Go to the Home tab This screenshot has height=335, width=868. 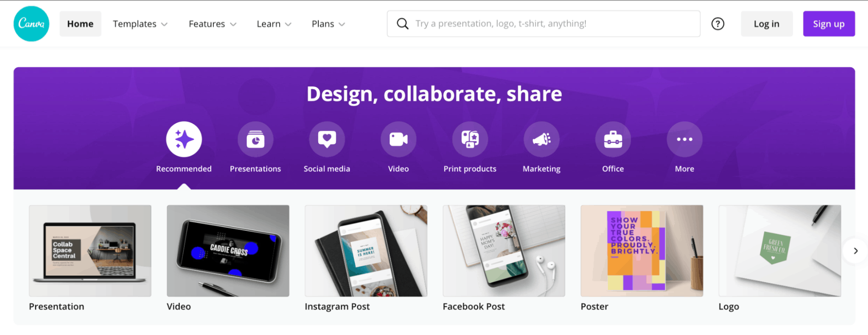tap(80, 24)
